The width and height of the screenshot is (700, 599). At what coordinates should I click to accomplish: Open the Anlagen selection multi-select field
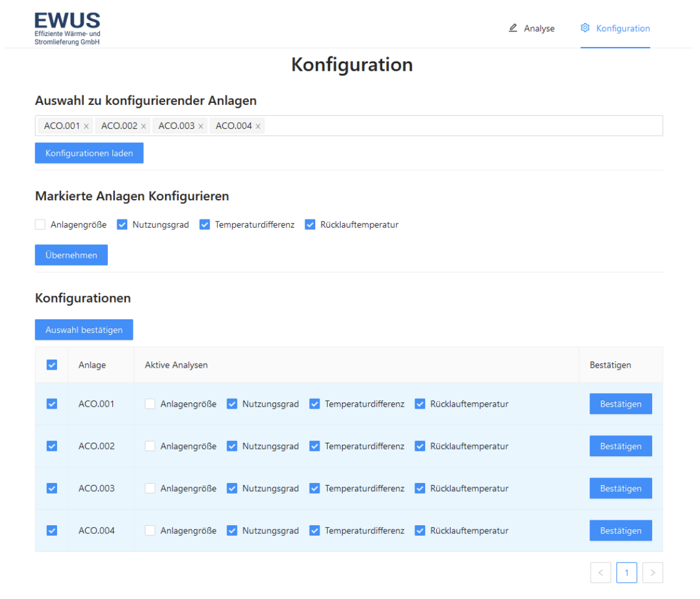459,126
